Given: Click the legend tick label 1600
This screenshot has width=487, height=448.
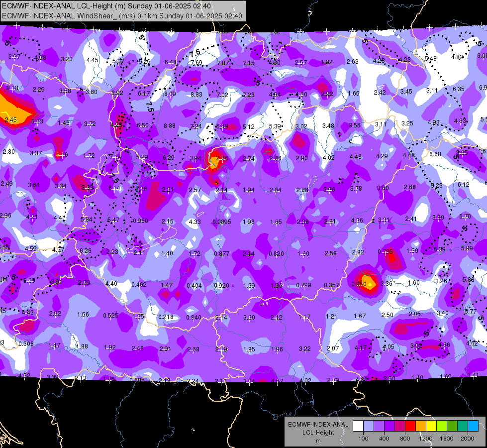Looking at the screenshot, I should click(x=447, y=439).
